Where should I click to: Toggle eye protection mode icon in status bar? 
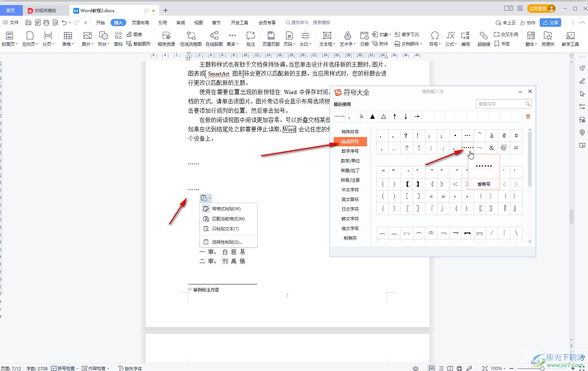[x=415, y=368]
